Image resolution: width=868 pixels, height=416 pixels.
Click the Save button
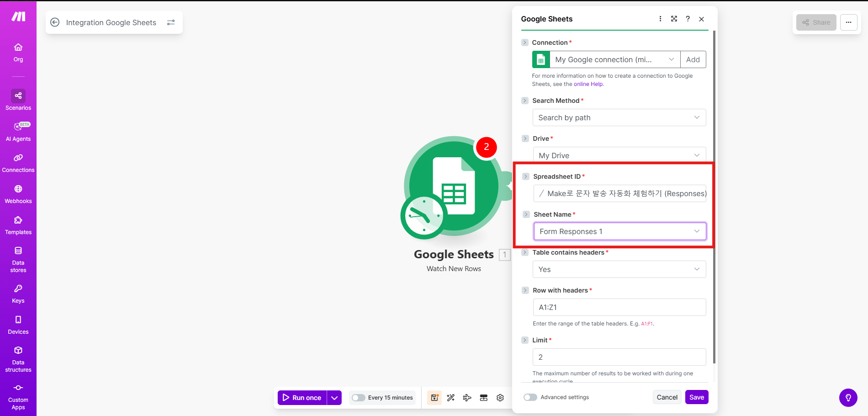[696, 397]
